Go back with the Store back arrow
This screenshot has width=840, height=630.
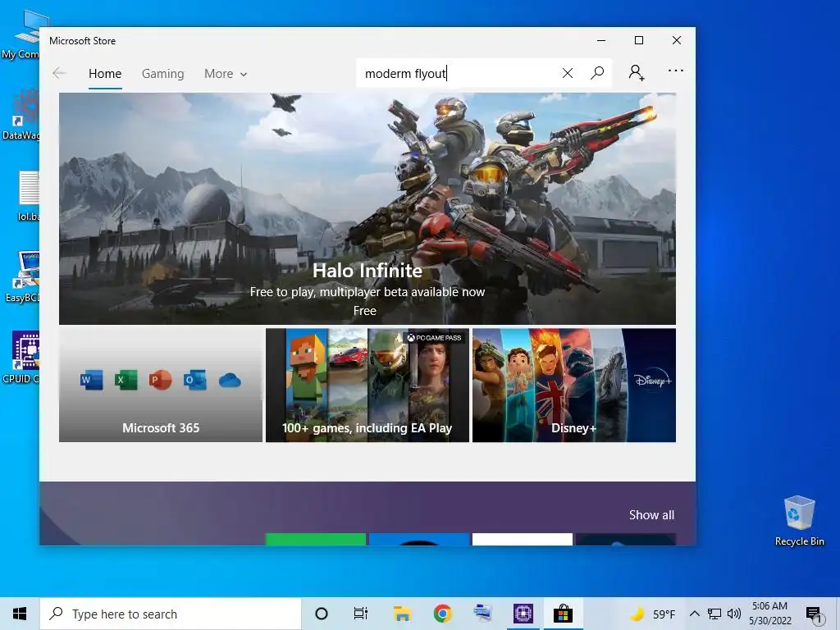coord(59,73)
